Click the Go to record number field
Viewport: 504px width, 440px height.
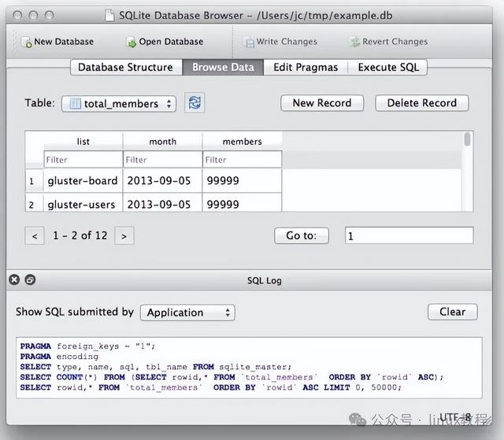(x=409, y=235)
